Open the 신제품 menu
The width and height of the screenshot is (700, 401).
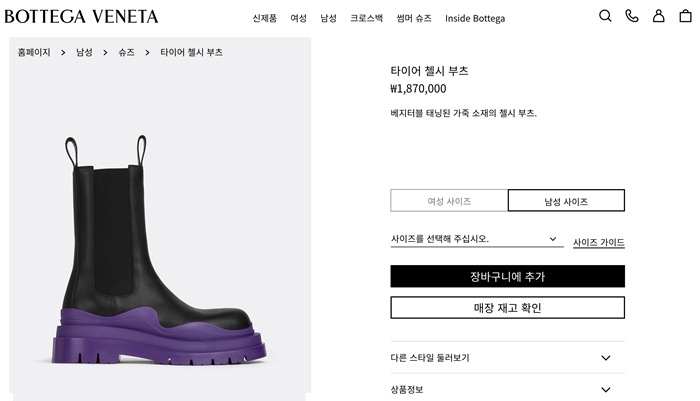(x=265, y=18)
